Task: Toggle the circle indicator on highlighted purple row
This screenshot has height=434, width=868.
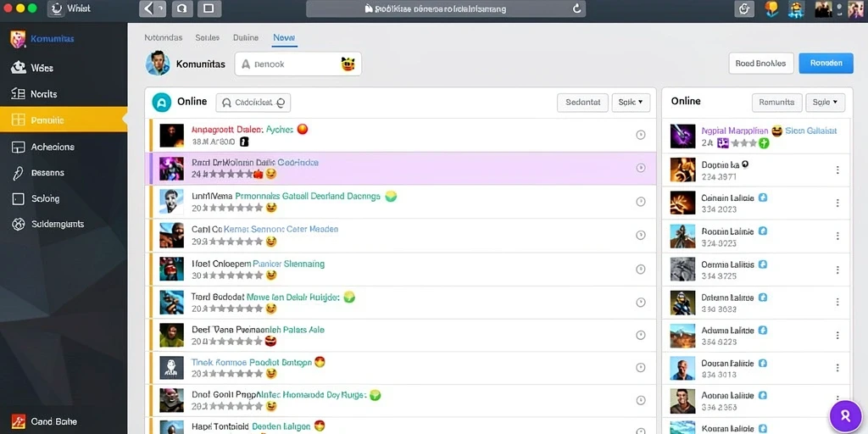Action: (x=641, y=168)
